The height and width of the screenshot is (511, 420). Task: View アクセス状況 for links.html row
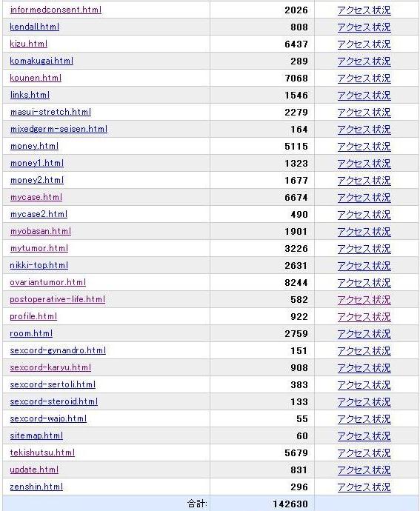[364, 95]
